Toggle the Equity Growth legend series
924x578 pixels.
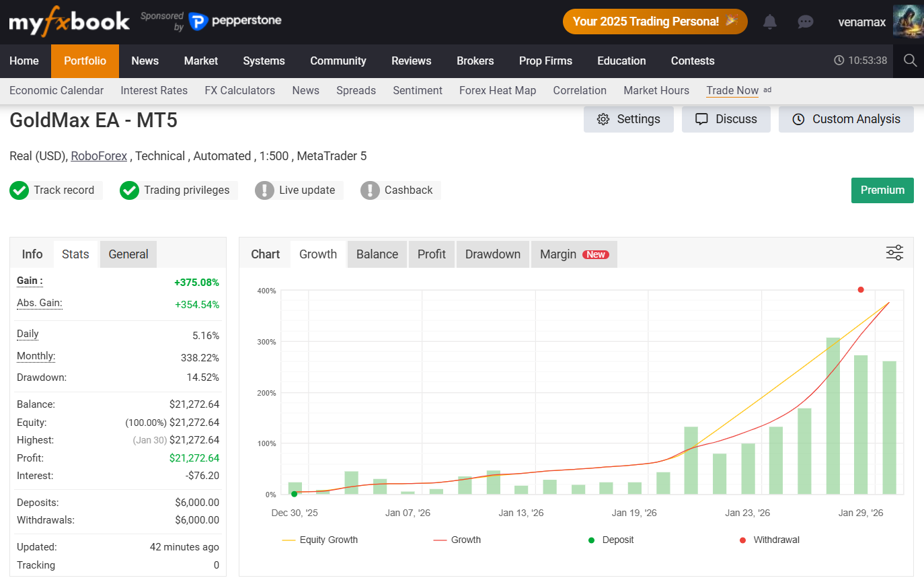(320, 540)
